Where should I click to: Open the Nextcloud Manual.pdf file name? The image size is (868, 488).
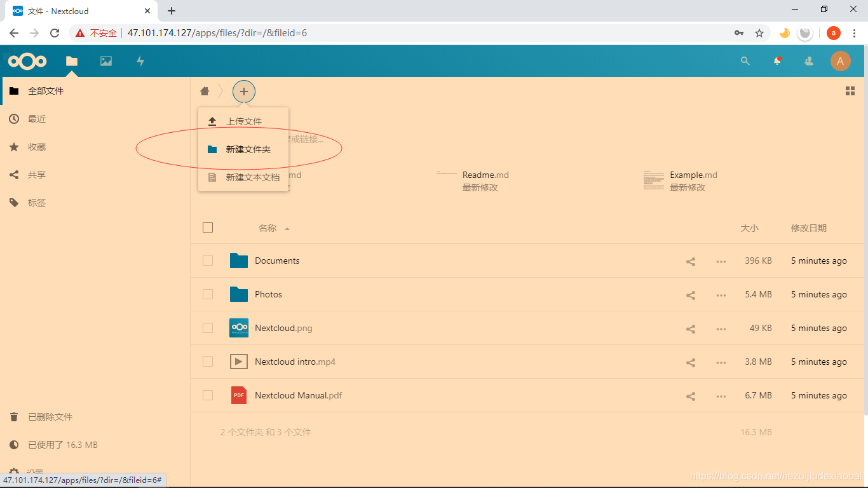click(x=299, y=395)
